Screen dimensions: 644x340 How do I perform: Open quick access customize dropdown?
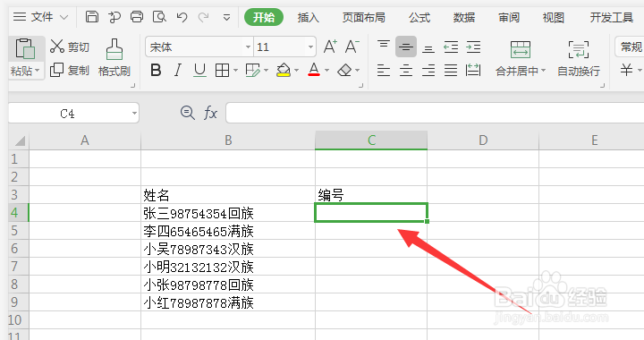[226, 17]
